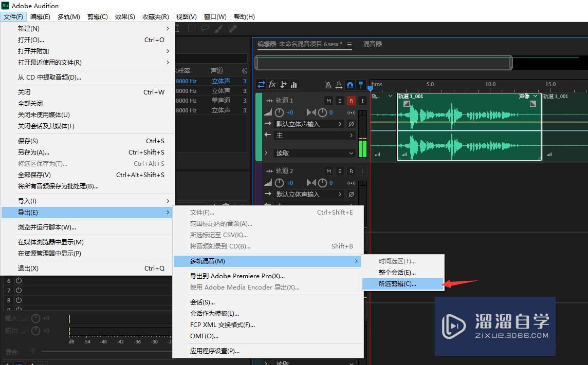588x365 pixels.
Task: Click 轨道 2 volume knob
Action: [280, 183]
